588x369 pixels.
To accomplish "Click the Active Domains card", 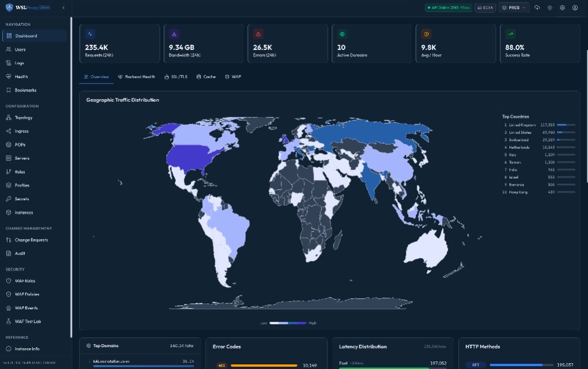I will point(372,44).
